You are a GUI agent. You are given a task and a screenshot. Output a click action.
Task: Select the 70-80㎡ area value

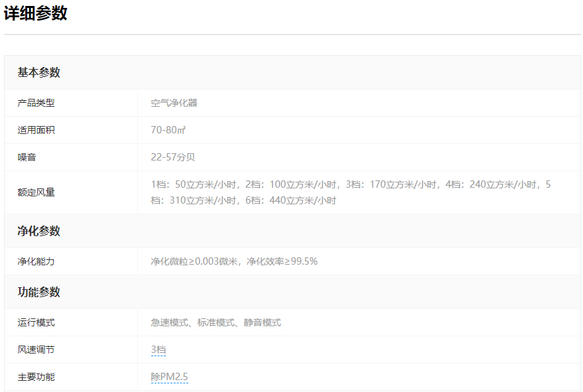(168, 130)
